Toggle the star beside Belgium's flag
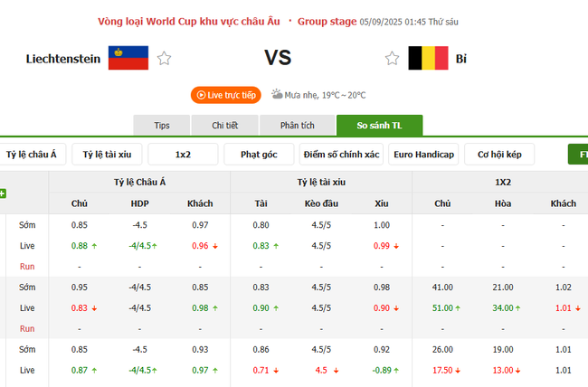Viewport: 588px width, 387px height. point(392,59)
